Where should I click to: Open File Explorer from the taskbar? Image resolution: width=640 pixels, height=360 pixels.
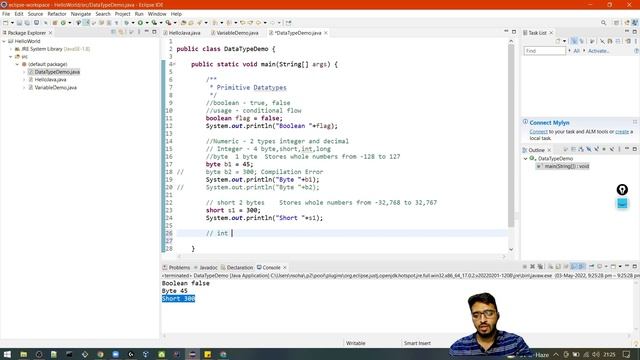click(24, 354)
